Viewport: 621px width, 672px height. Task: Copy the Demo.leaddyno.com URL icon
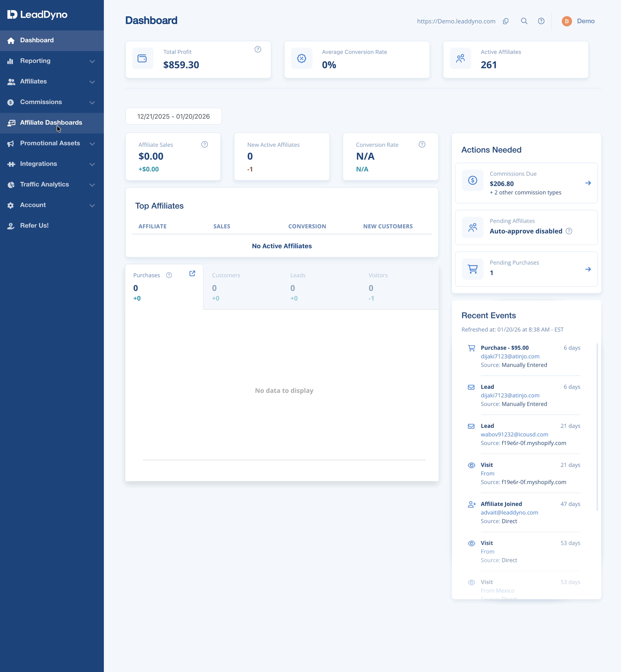[x=505, y=21]
